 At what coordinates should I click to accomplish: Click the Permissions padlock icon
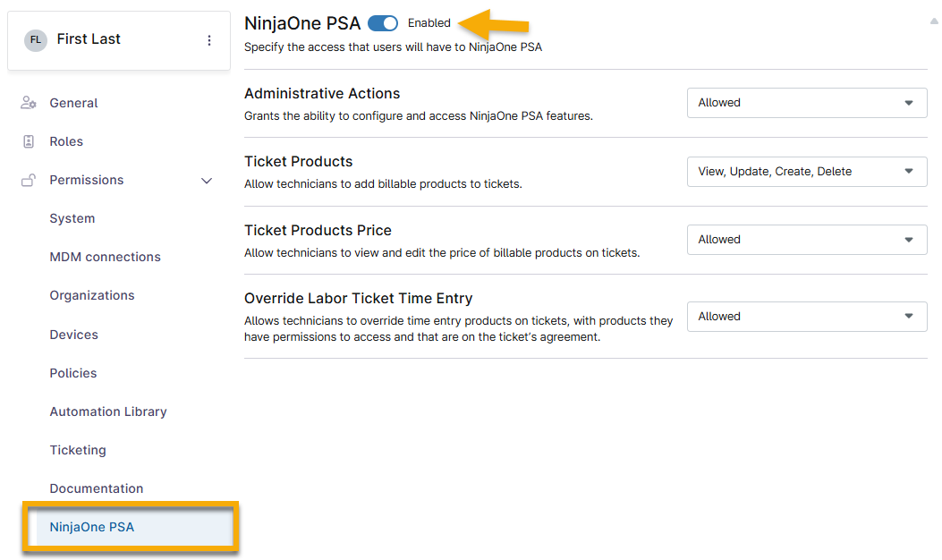tap(29, 181)
